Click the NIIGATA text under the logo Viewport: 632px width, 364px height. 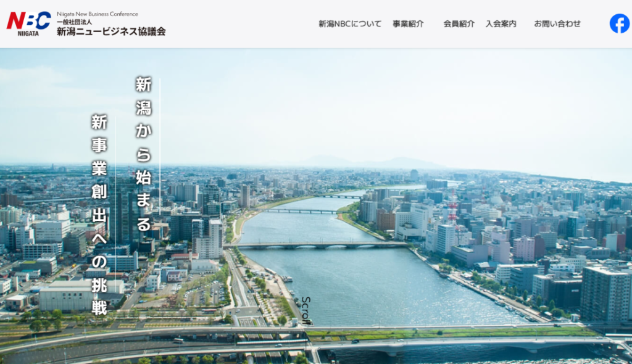(x=28, y=33)
